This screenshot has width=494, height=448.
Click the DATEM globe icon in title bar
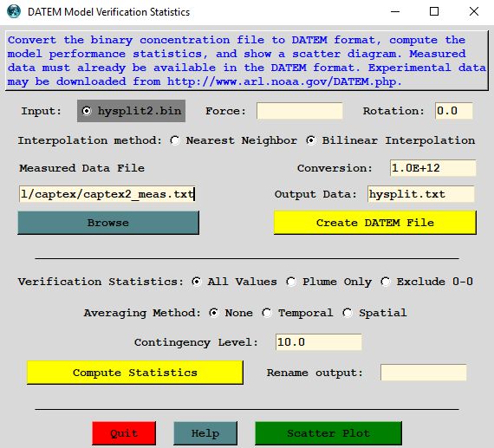click(x=14, y=11)
